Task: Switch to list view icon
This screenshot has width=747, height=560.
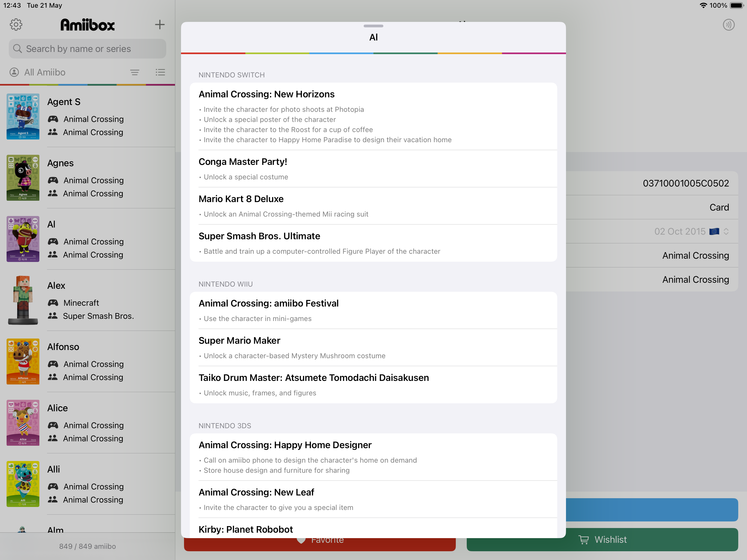Action: tap(160, 72)
